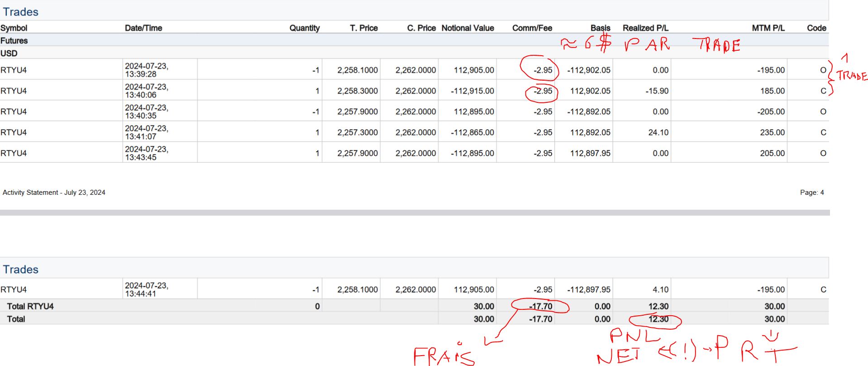The width and height of the screenshot is (868, 366).
Task: Click MTM P/L value 185.00
Action: pyautogui.click(x=773, y=91)
